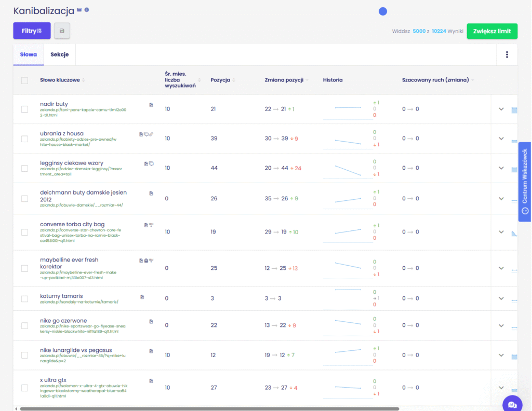
Task: Click the link chain icon in ubrania z housa row
Action: coord(151,134)
